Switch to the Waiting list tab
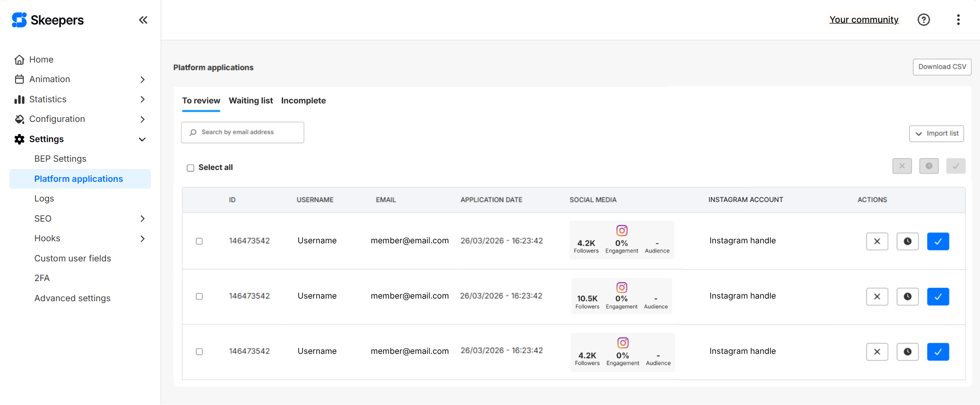Image resolution: width=980 pixels, height=405 pixels. click(x=251, y=101)
